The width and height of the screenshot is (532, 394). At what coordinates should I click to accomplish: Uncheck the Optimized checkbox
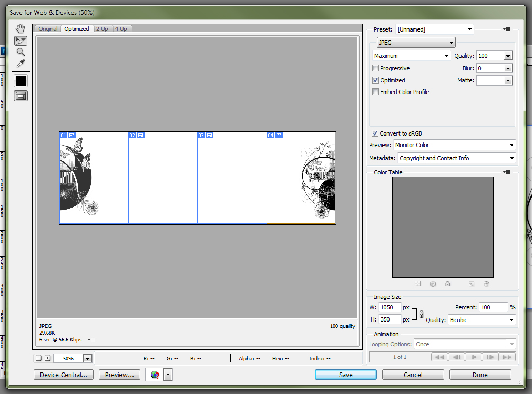[x=375, y=80]
